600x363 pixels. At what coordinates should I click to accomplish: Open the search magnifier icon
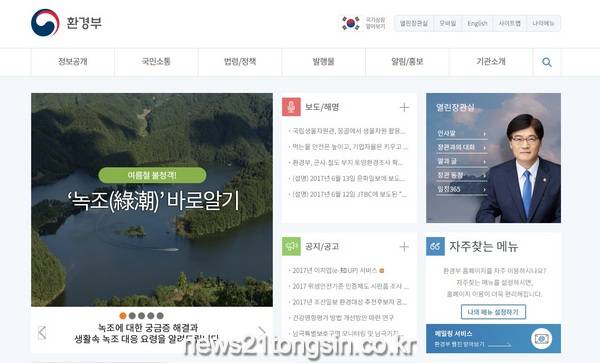click(x=547, y=62)
